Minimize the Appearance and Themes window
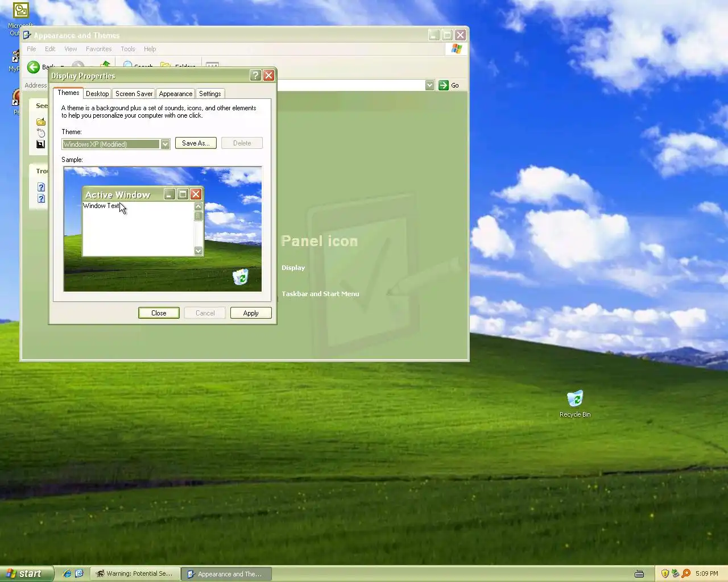Screen dimensions: 728x582 (x=434, y=35)
